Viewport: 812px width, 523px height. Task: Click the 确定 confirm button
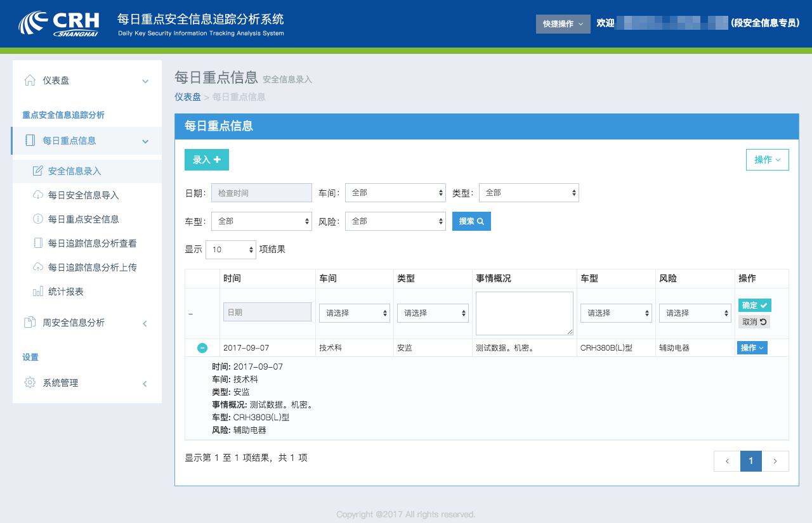tap(754, 306)
